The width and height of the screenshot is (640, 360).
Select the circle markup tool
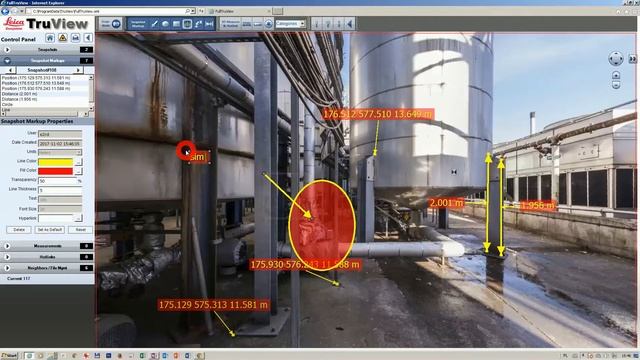[165, 24]
